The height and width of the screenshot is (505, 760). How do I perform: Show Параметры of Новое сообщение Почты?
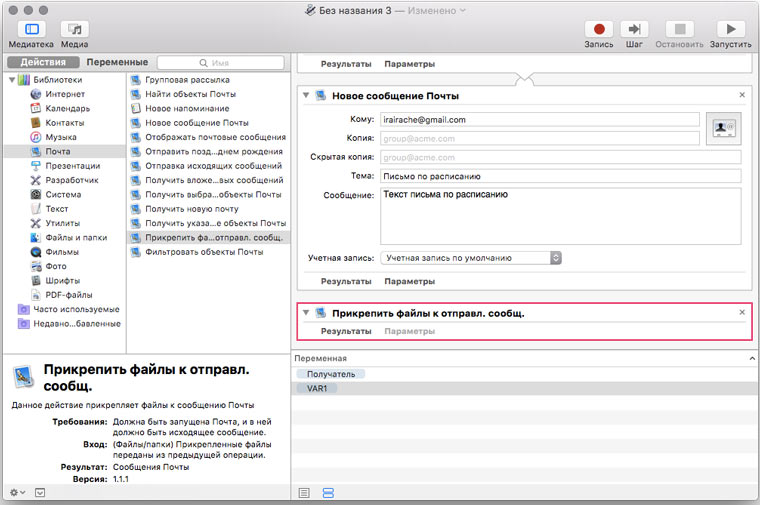point(410,281)
